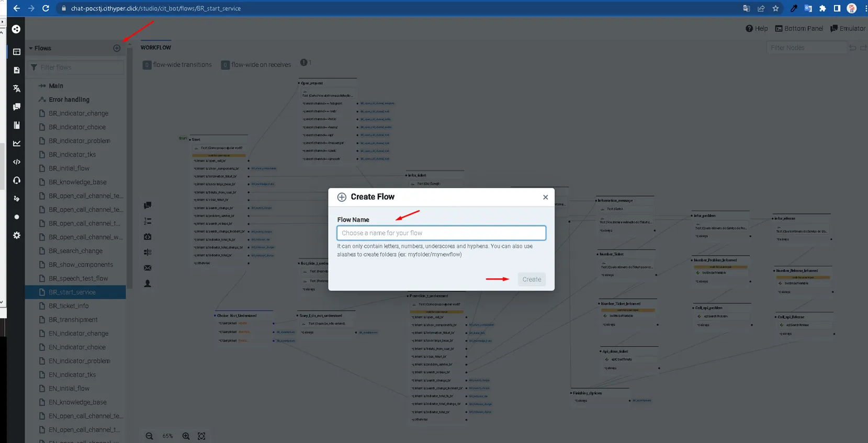Open the BR_search_change flow
Viewport: 868px width, 443px height.
(75, 251)
